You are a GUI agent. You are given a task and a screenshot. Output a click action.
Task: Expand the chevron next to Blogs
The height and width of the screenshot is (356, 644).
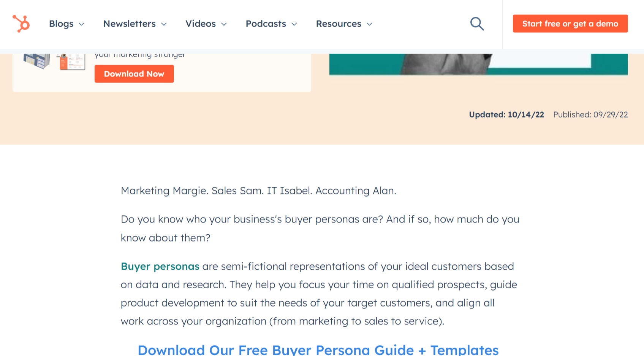(81, 24)
